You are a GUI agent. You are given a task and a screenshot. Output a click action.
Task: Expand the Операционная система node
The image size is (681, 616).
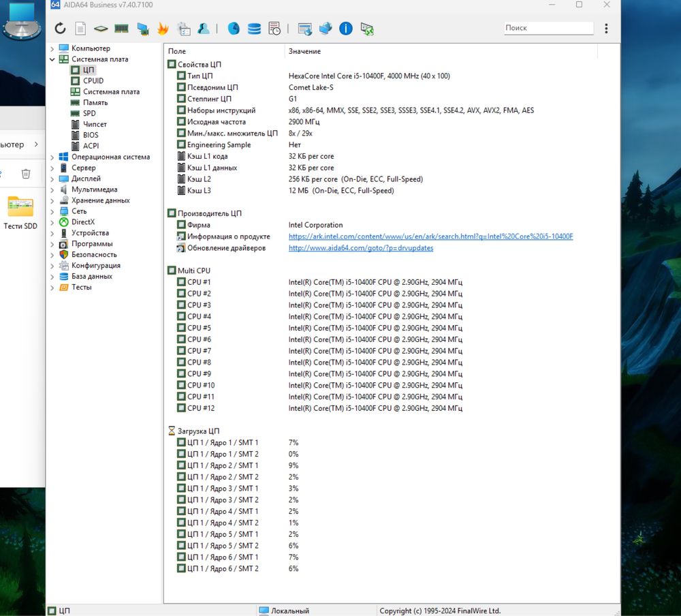tap(52, 157)
